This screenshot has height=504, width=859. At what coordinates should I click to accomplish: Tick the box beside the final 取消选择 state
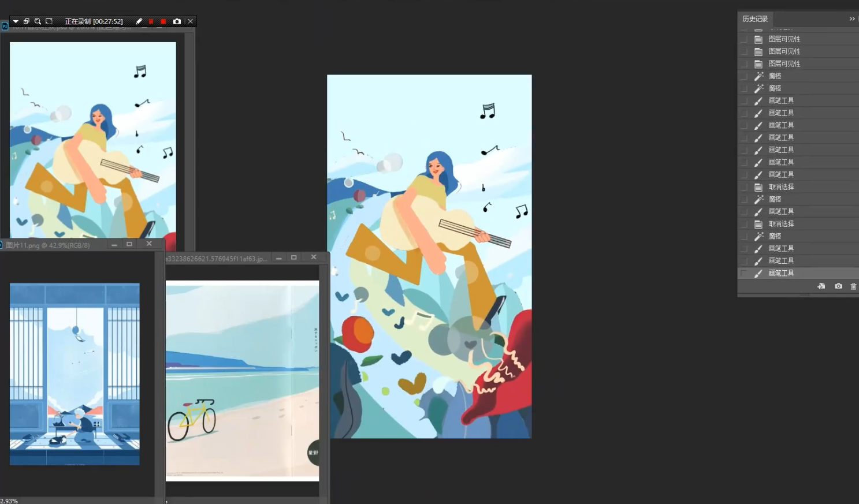744,224
